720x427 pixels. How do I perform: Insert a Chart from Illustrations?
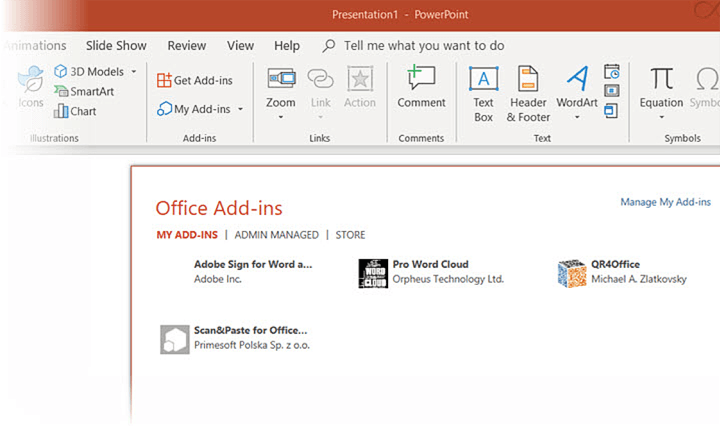[75, 111]
